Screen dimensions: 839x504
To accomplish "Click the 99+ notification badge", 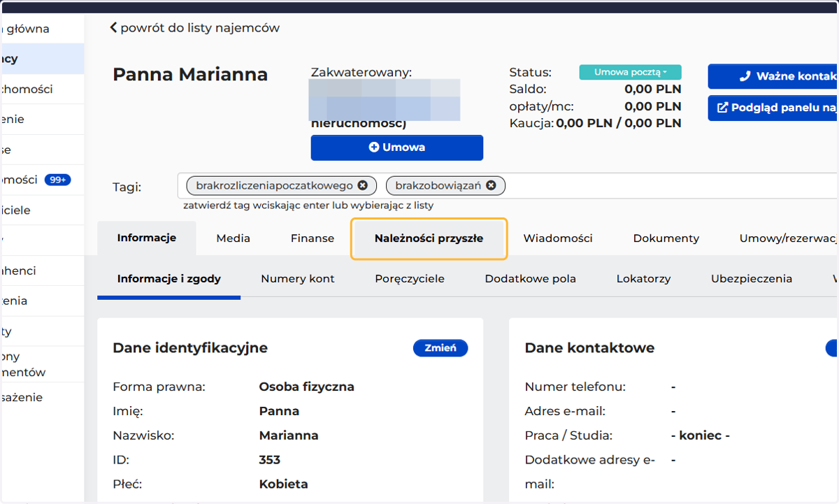I will pos(57,180).
